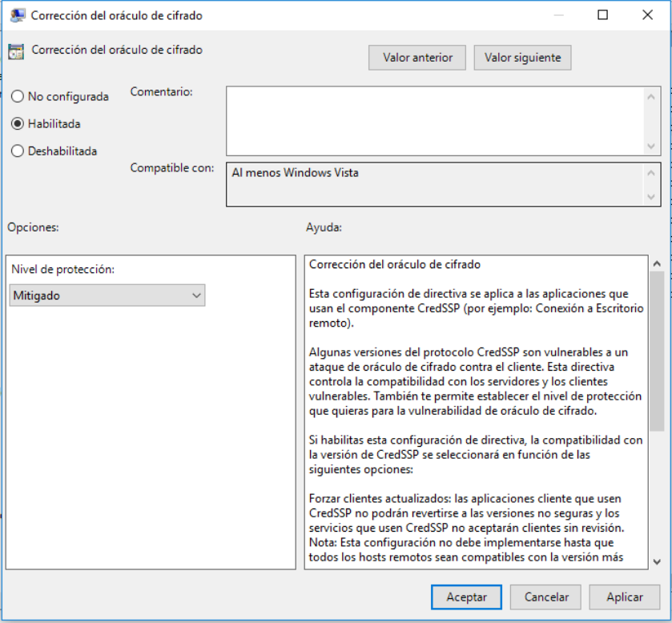
Task: Click the help paragraph starting 'Forzar clientes actualizados'
Action: point(466,528)
